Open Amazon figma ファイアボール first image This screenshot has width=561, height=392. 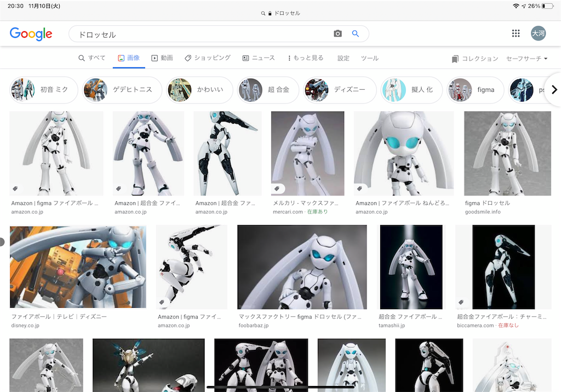56,153
